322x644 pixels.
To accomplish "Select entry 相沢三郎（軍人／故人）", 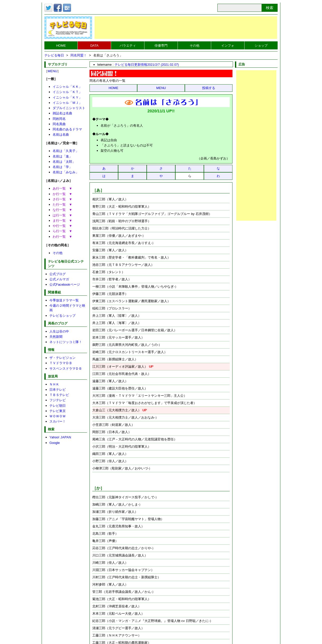I will click(x=161, y=199).
